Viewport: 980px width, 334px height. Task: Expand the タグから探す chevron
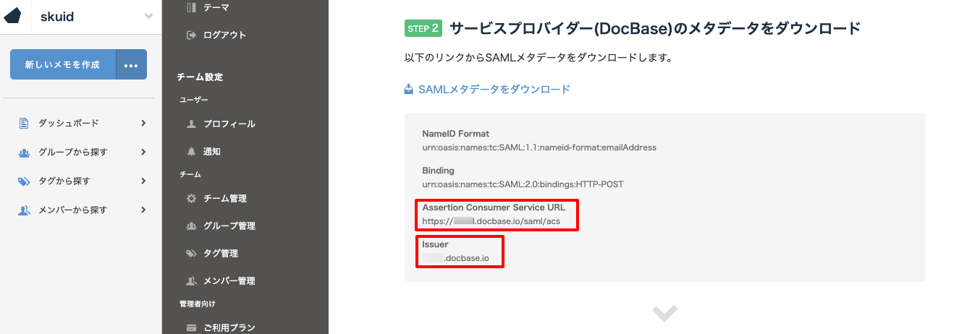143,181
